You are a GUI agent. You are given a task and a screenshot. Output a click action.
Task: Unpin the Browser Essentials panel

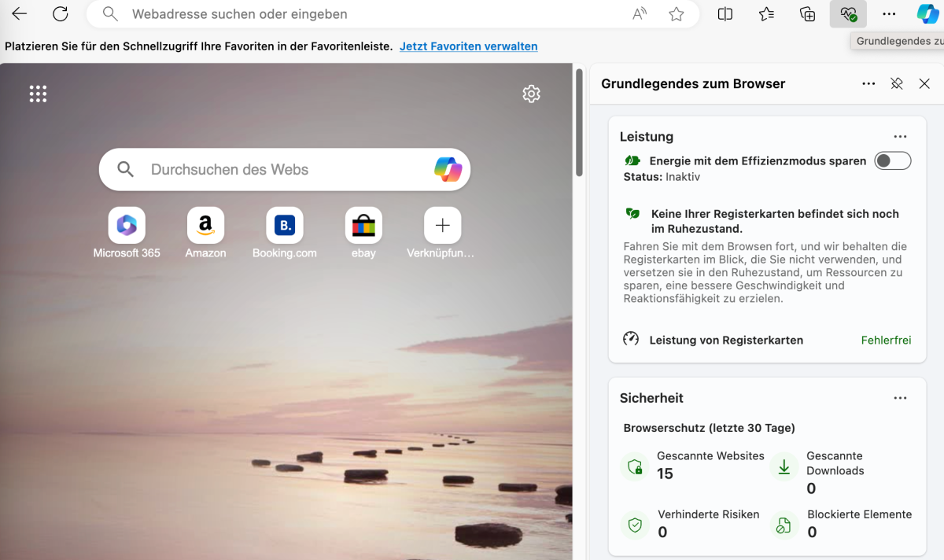(897, 83)
